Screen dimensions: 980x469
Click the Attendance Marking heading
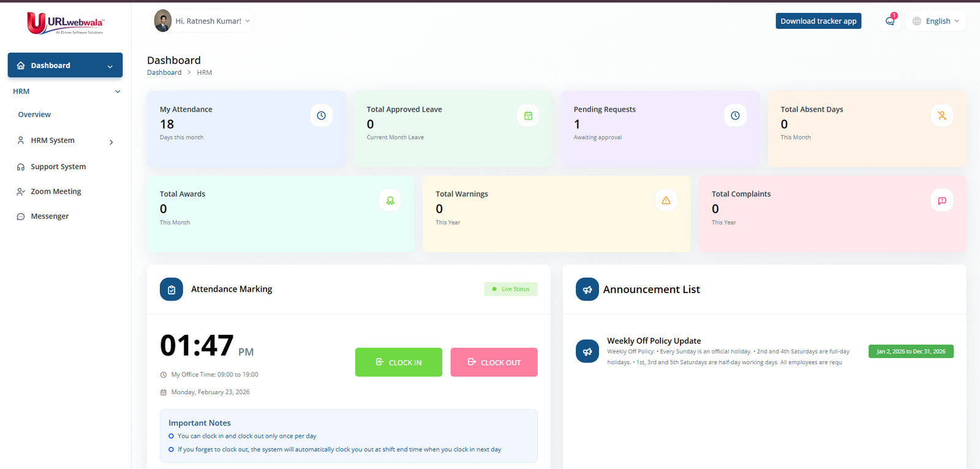(232, 289)
